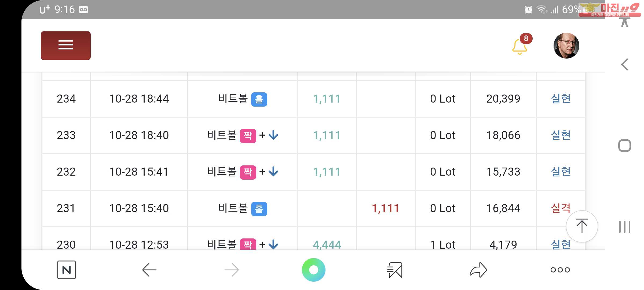The image size is (644, 290).
Task: Open the red hamburger menu
Action: click(x=66, y=45)
